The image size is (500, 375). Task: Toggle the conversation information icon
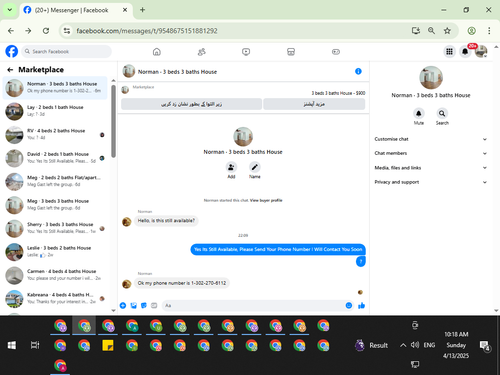(358, 71)
